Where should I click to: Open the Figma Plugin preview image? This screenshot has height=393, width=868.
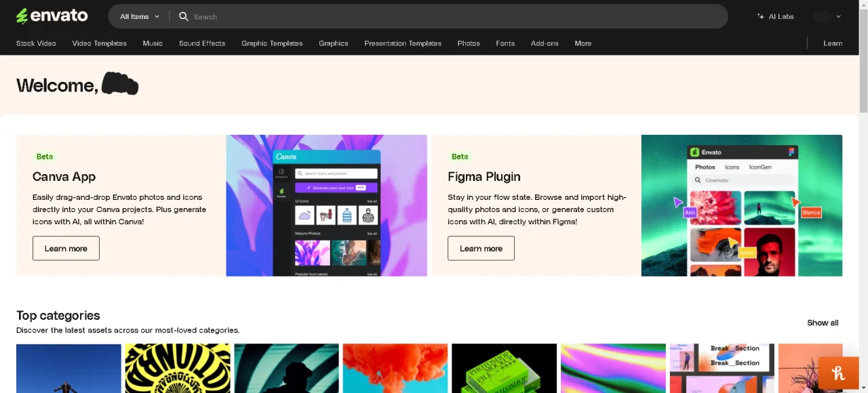pos(742,205)
